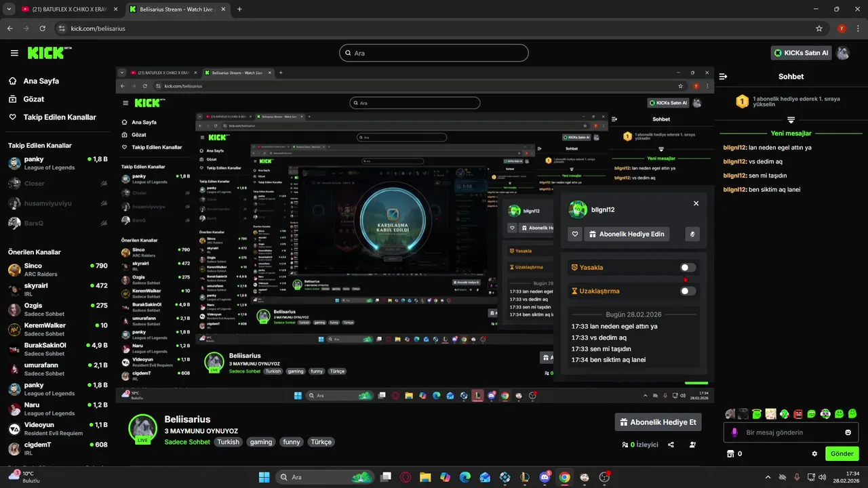Viewport: 868px width, 488px height.
Task: Open the panky League of Legends followed channel
Action: [58, 163]
